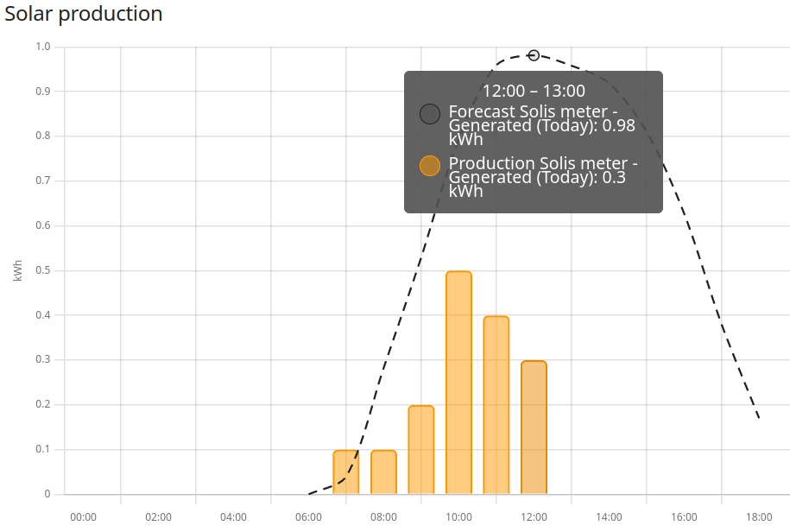Click the 0.5 value on vertical axis
The width and height of the screenshot is (790, 532).
(43, 270)
